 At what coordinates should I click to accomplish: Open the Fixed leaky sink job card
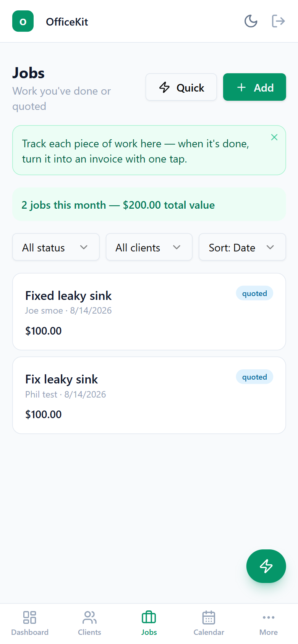149,312
